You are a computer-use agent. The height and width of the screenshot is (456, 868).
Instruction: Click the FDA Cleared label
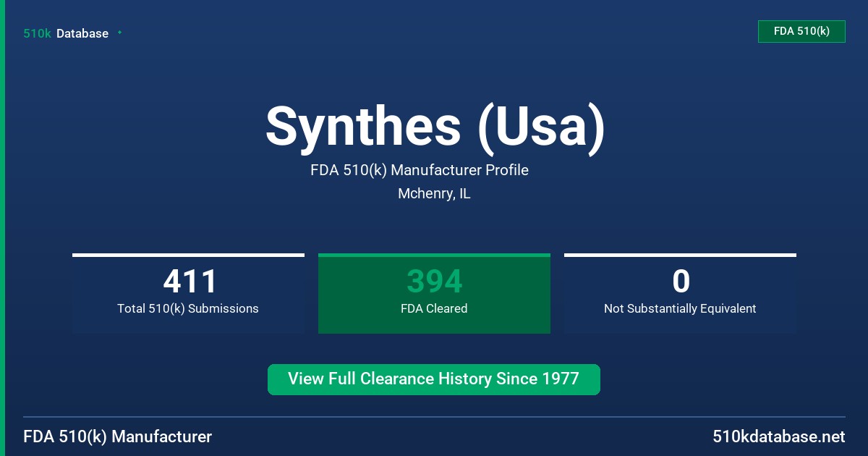click(x=434, y=308)
